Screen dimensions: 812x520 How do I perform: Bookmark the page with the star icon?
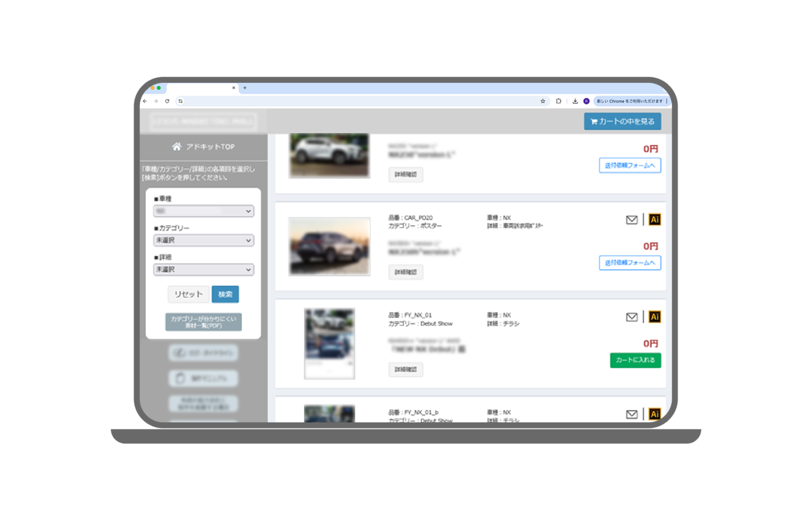(x=543, y=102)
